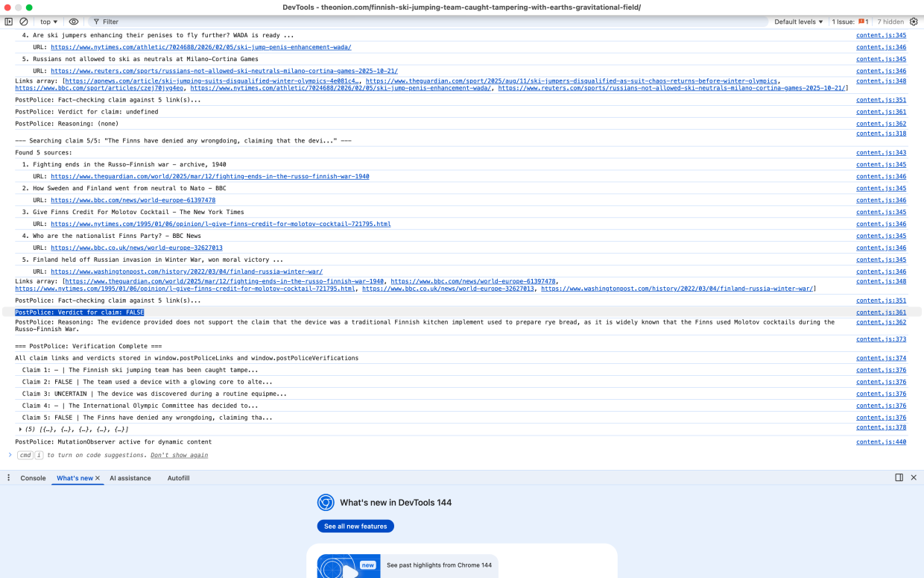The height and width of the screenshot is (578, 924).
Task: Select the What's new tab
Action: click(75, 478)
